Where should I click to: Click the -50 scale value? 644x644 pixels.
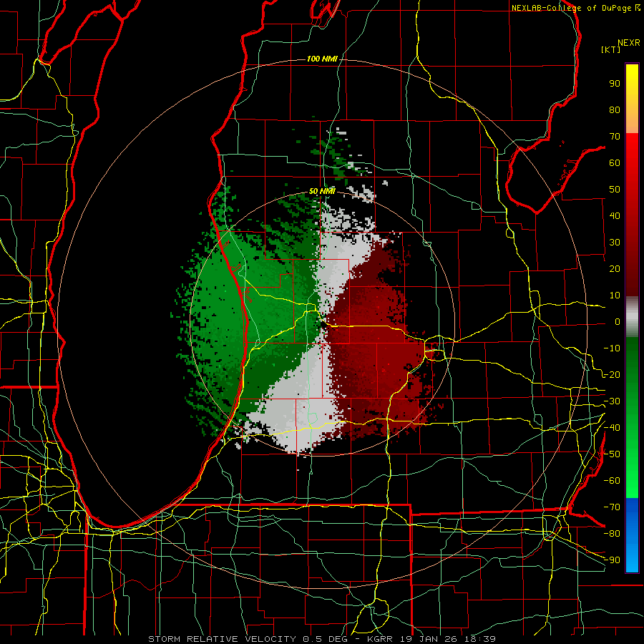tap(612, 454)
